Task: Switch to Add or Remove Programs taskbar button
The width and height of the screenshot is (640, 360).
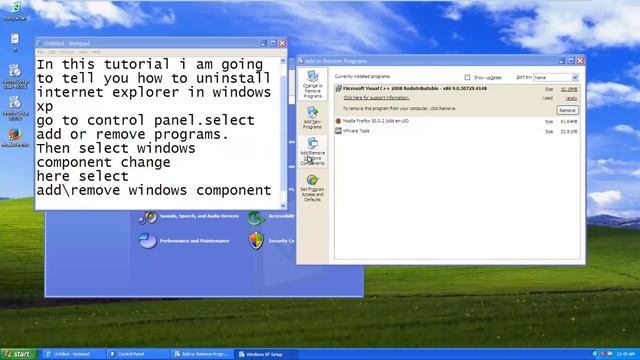Action: [202, 354]
